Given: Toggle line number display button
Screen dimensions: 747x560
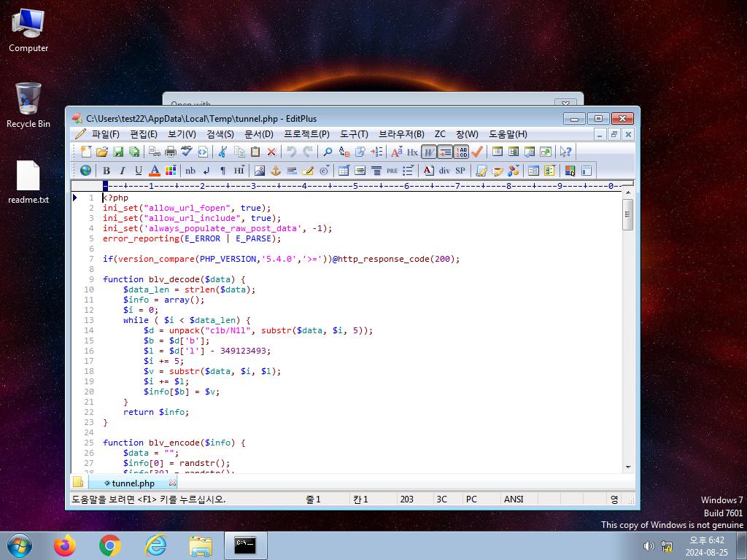Looking at the screenshot, I should point(461,152).
